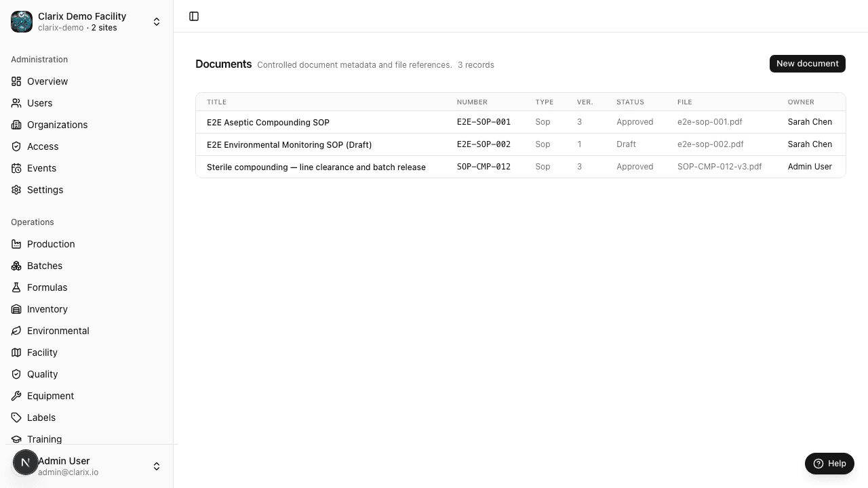Image resolution: width=868 pixels, height=488 pixels.
Task: Open E2E Environmental Monitoring SOP (Draft)
Action: (289, 145)
